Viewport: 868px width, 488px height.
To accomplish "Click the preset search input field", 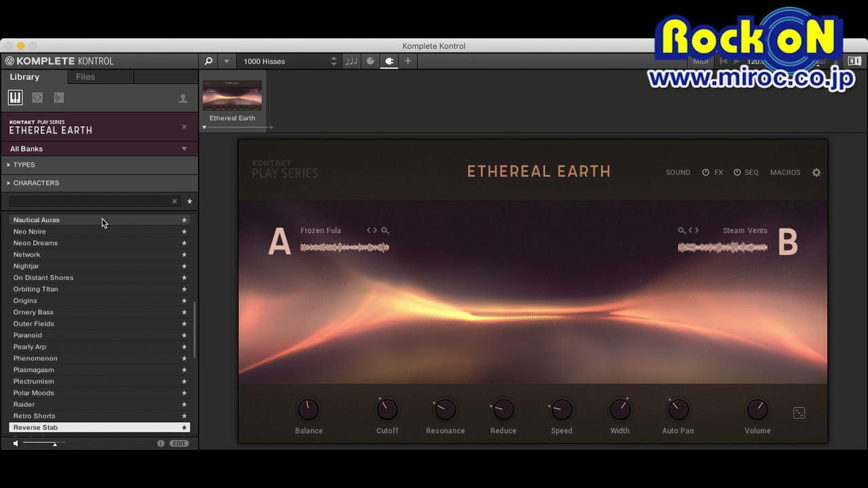I will pos(90,201).
